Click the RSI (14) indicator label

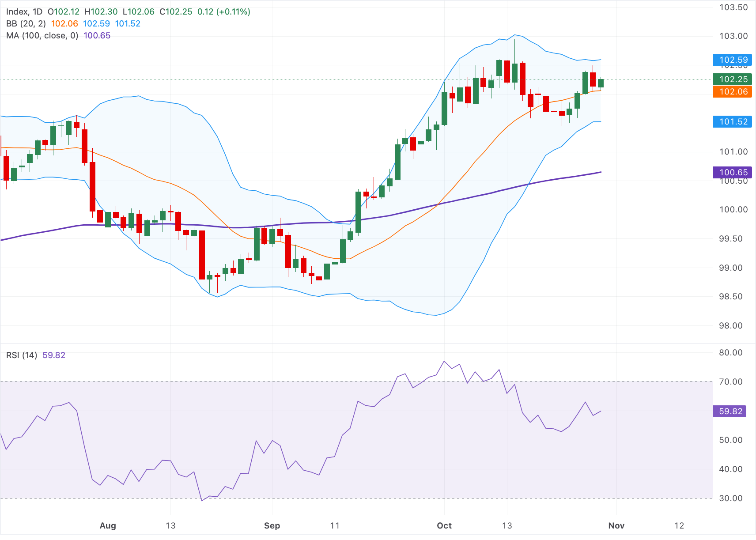click(22, 355)
